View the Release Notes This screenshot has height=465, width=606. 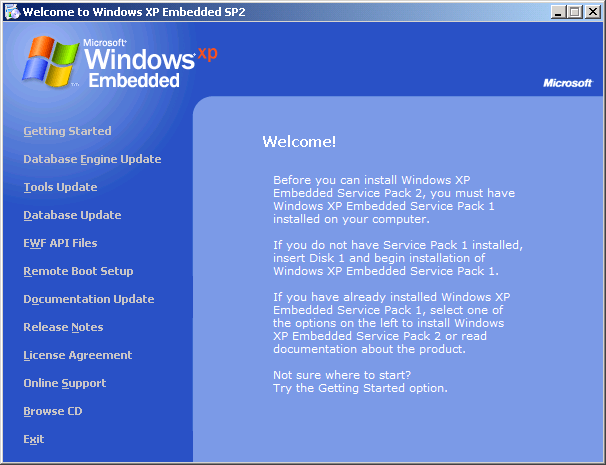pyautogui.click(x=63, y=327)
